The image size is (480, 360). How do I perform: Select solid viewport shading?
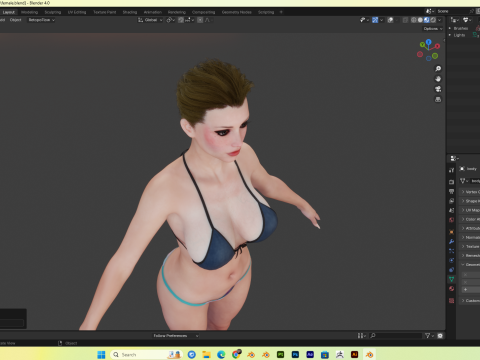point(420,20)
